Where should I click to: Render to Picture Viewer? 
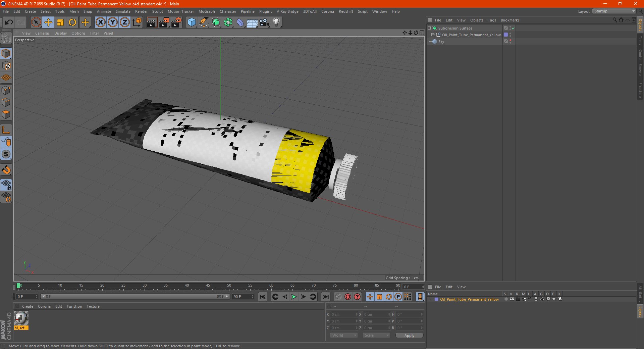point(164,22)
